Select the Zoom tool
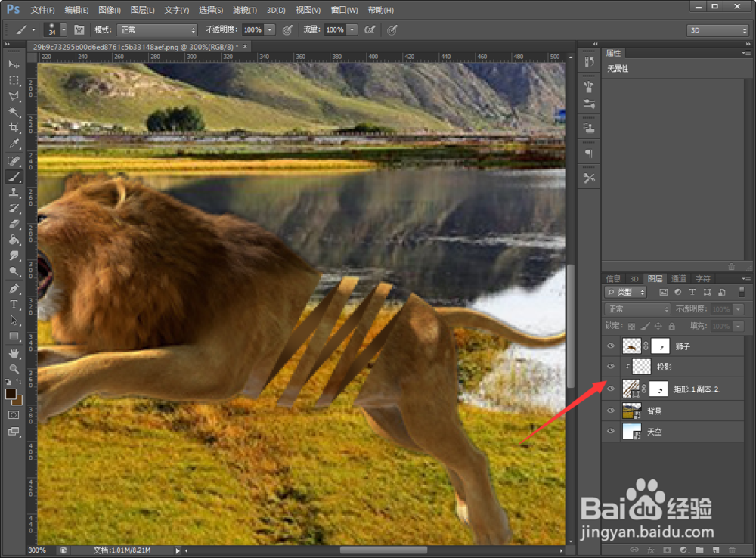Screen dimensions: 756x558 click(x=14, y=369)
